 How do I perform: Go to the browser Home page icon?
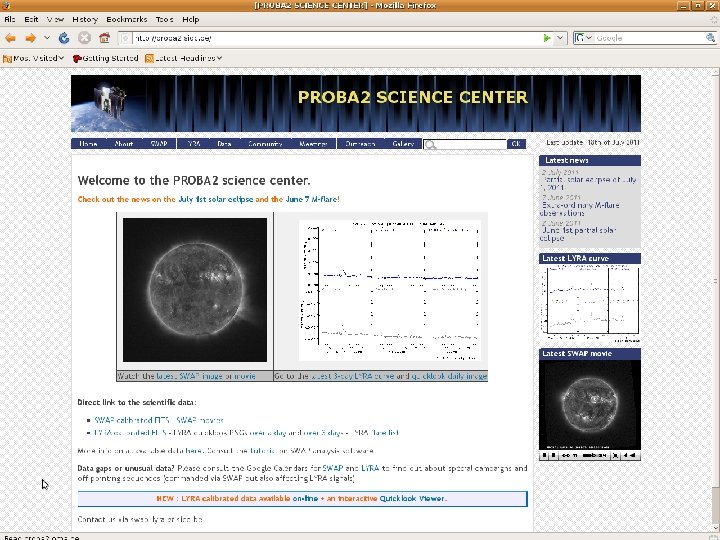[105, 38]
